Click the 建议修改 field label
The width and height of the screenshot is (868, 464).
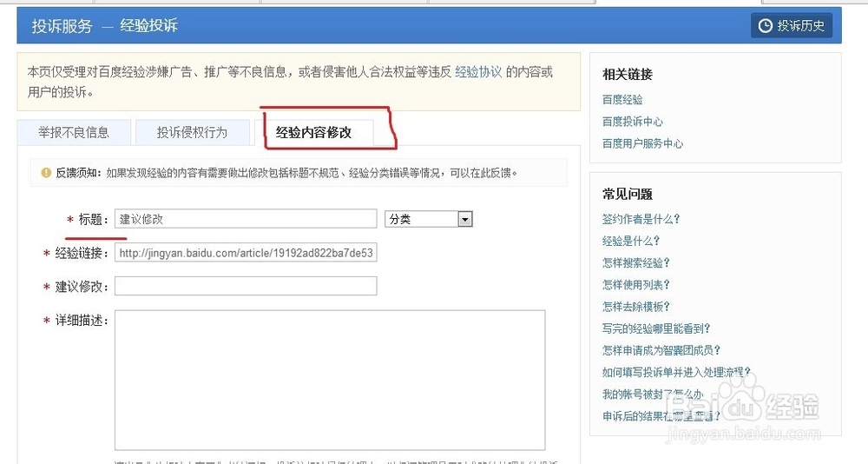[82, 287]
